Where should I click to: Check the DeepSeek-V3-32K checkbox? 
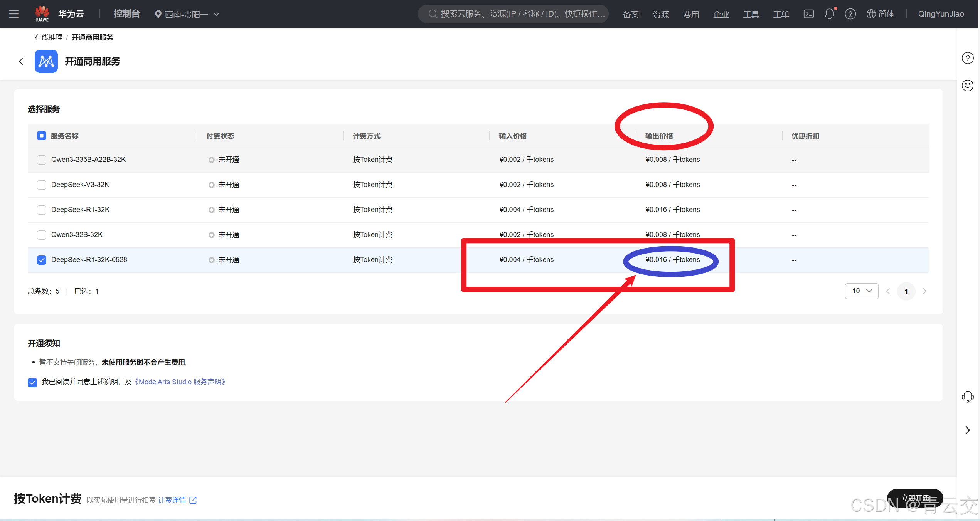42,185
